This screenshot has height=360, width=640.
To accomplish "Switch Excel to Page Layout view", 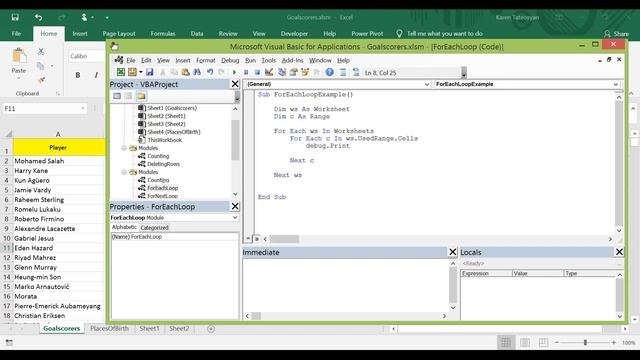I will pos(525,342).
